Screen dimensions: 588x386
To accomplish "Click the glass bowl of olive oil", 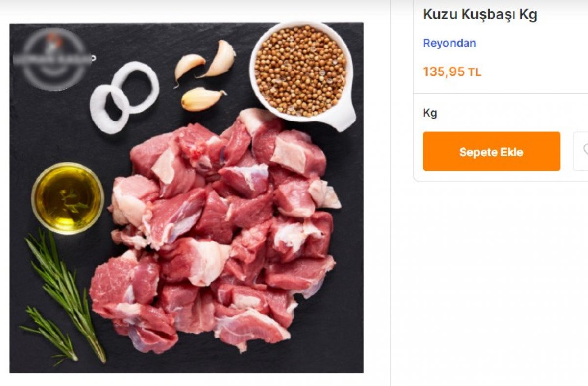I will tap(67, 197).
